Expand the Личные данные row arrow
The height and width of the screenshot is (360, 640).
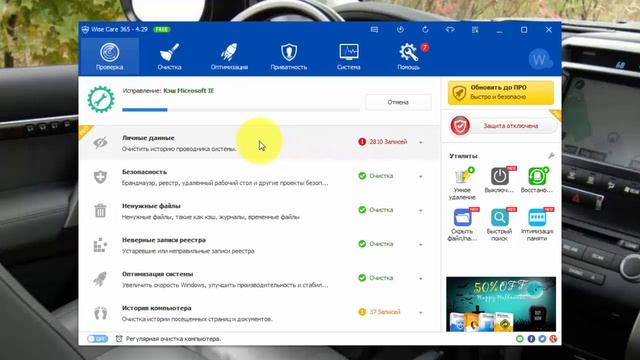pyautogui.click(x=420, y=142)
